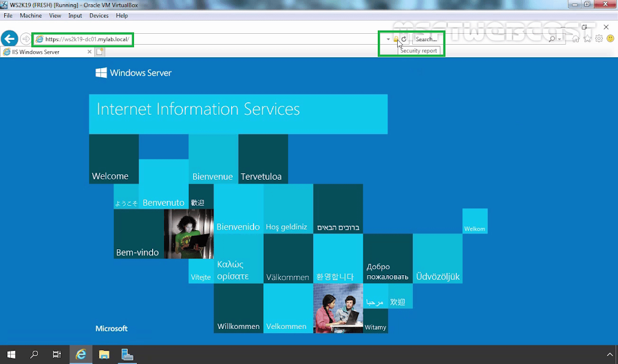Click the magnifier search icon in search box

tap(552, 39)
